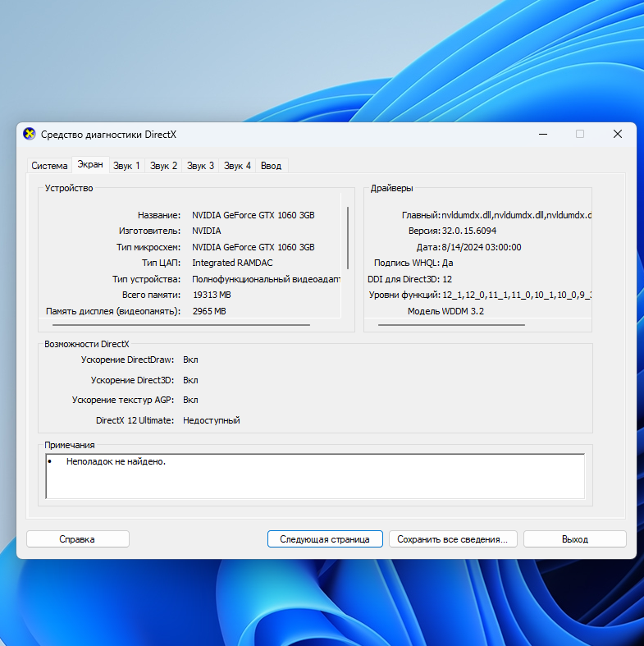Screen dimensions: 644x646
Task: Click the Неполадок не найдено note
Action: (x=116, y=461)
